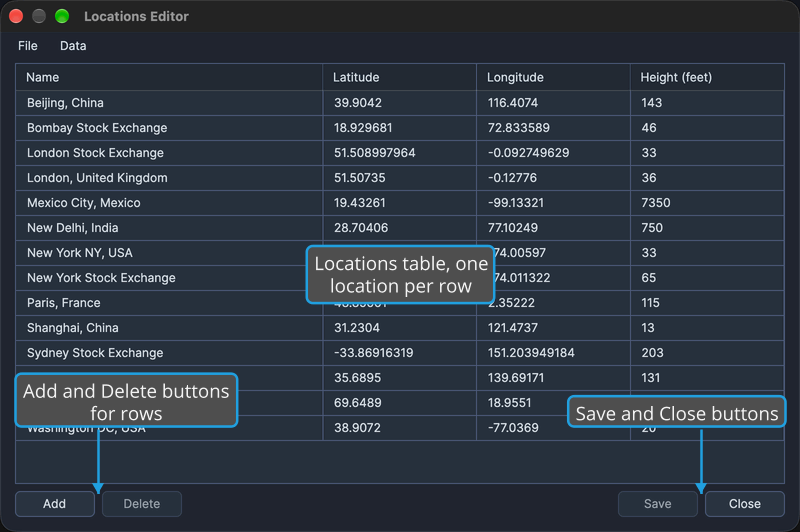Click the Save button
Screen dimensions: 800x532
pyautogui.click(x=658, y=504)
